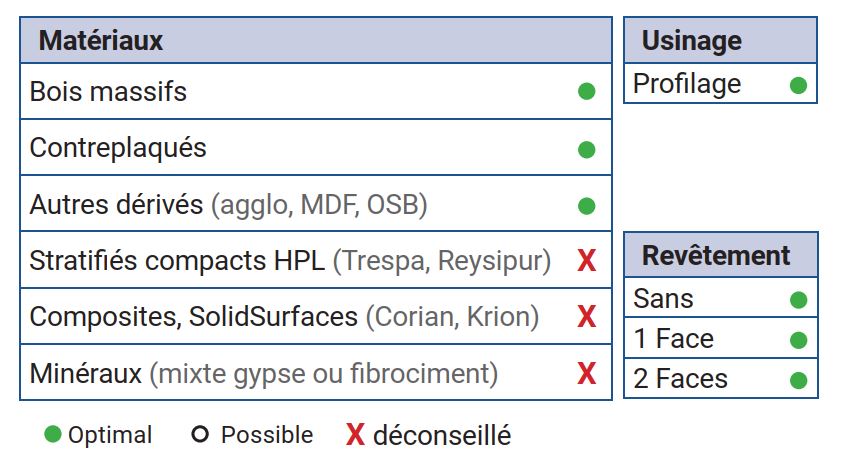Click the red X beside Composites, SolidSurfaces
This screenshot has width=843, height=463.
[x=587, y=318]
